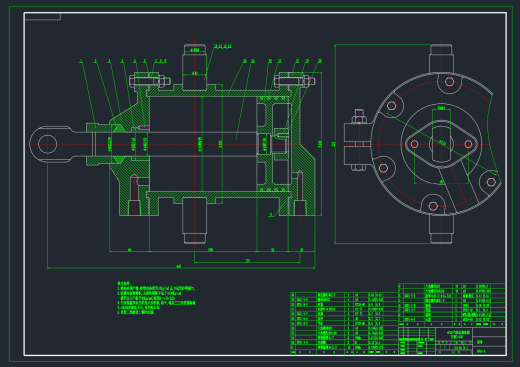The width and height of the screenshot is (520, 367).
Task: Click the drawing name cell in title block
Action: (454, 334)
